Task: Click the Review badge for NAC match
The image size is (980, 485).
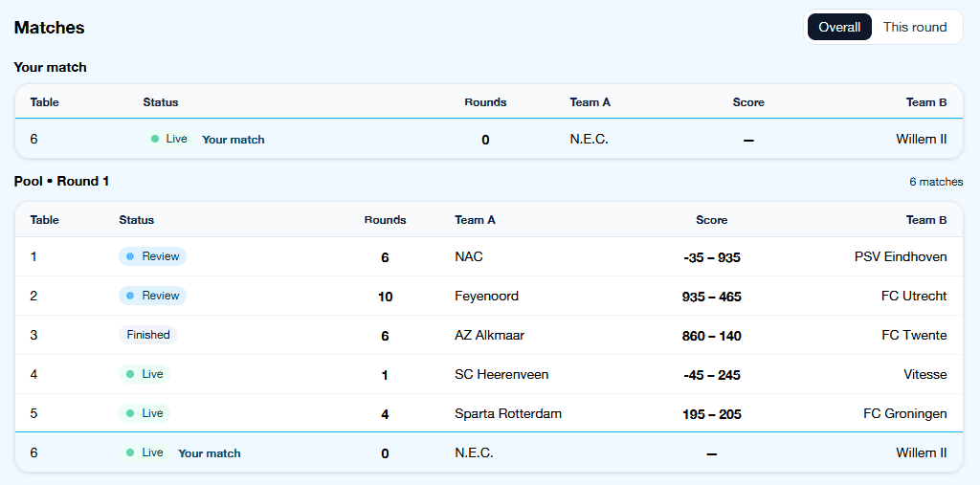Action: pos(152,256)
